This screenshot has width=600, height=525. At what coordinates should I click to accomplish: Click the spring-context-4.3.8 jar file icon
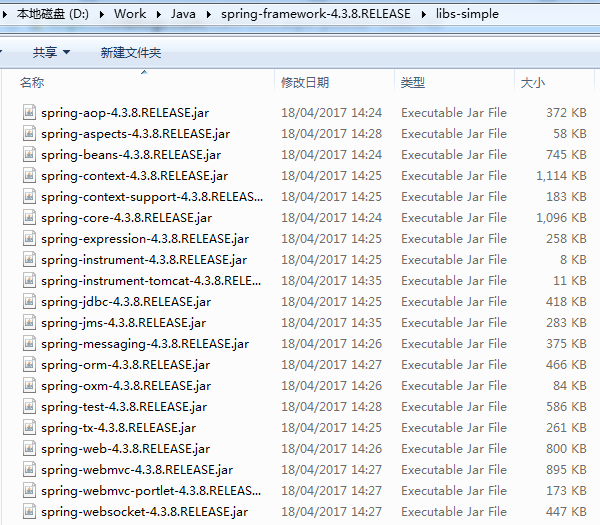click(29, 176)
